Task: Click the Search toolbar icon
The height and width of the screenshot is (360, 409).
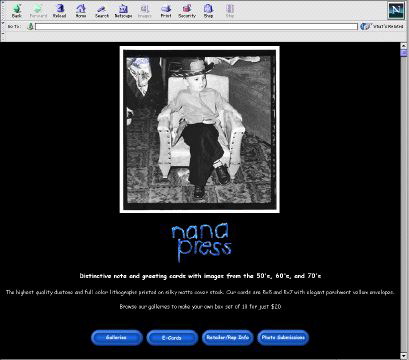Action: tap(102, 11)
